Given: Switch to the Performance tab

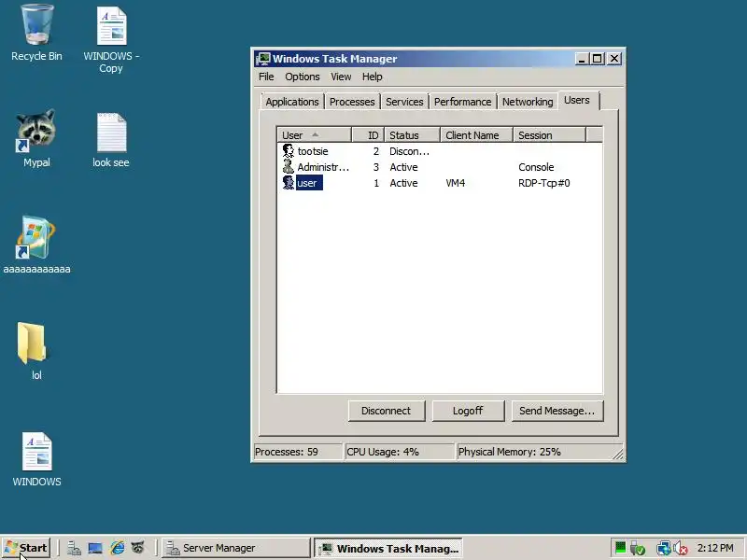Looking at the screenshot, I should click(462, 102).
